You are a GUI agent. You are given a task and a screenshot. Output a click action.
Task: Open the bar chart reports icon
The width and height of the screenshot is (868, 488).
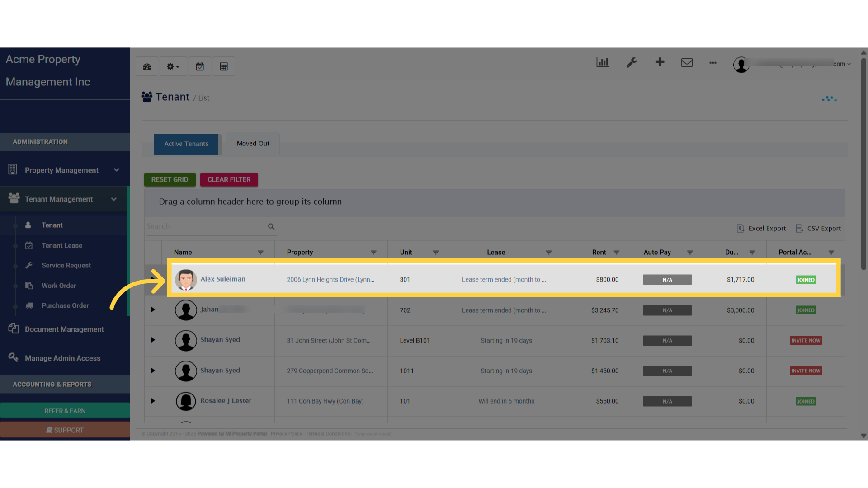pos(603,62)
